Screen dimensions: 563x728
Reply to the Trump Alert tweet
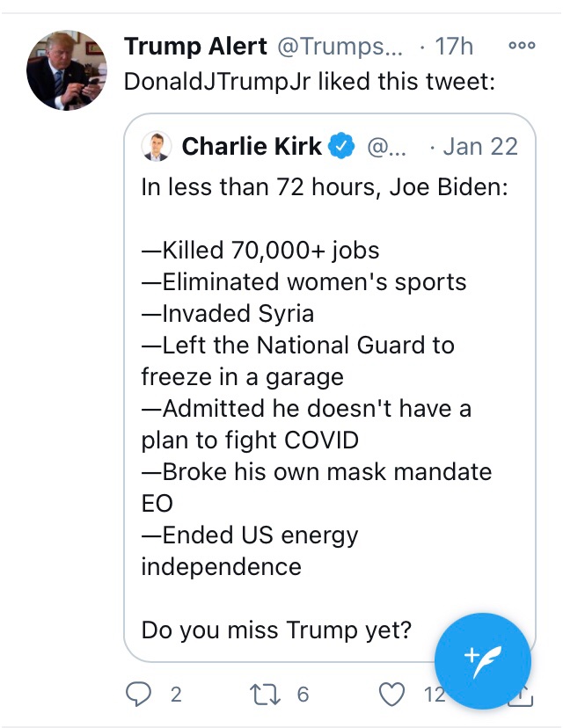coord(140,695)
